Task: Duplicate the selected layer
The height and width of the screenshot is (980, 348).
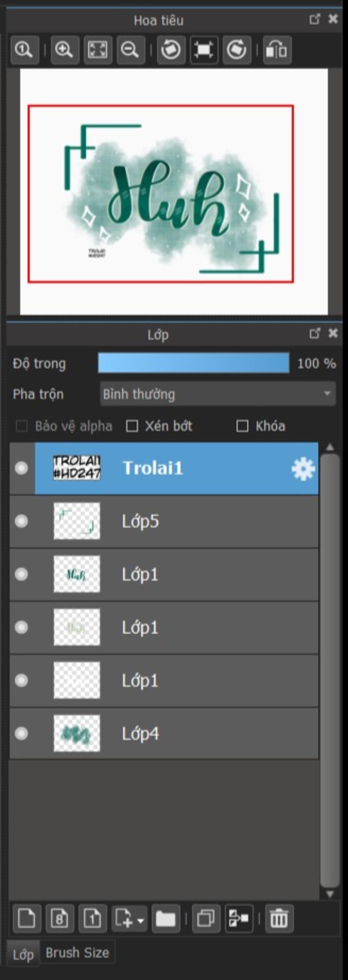Action: [x=206, y=919]
